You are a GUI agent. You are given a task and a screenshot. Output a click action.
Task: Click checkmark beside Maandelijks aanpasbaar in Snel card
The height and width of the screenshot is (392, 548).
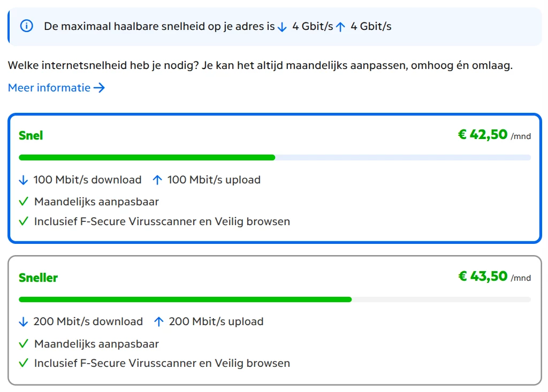pyautogui.click(x=24, y=202)
